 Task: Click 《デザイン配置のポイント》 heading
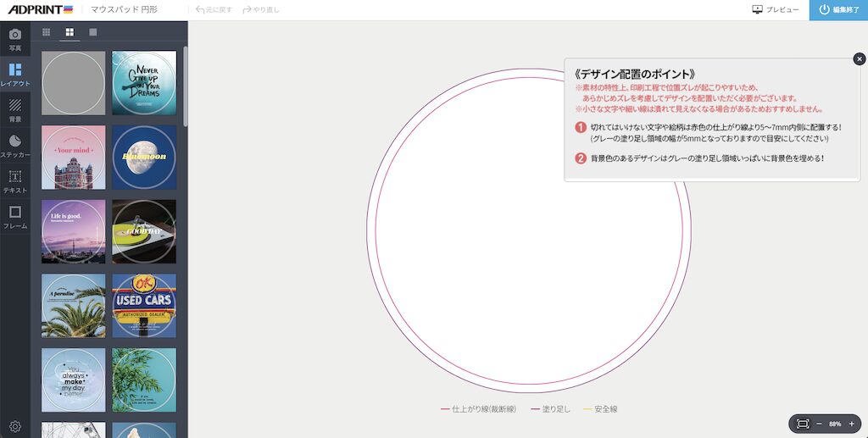point(634,74)
